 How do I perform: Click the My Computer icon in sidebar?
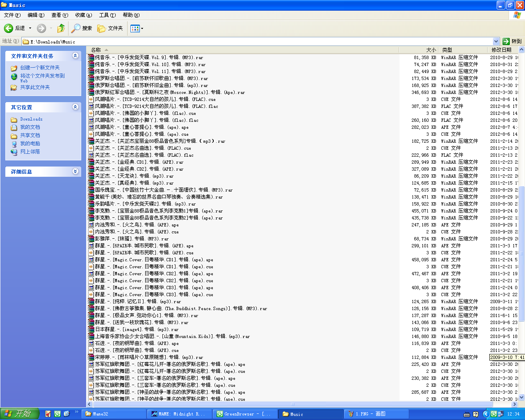[14, 144]
